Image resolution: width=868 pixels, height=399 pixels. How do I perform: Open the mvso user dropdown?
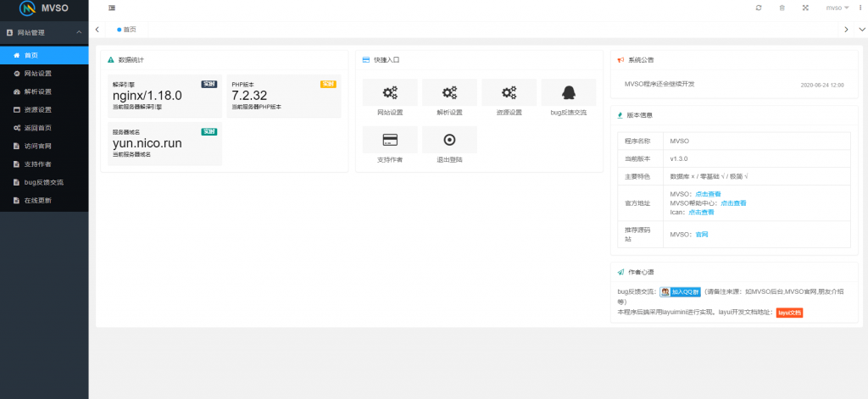(837, 8)
